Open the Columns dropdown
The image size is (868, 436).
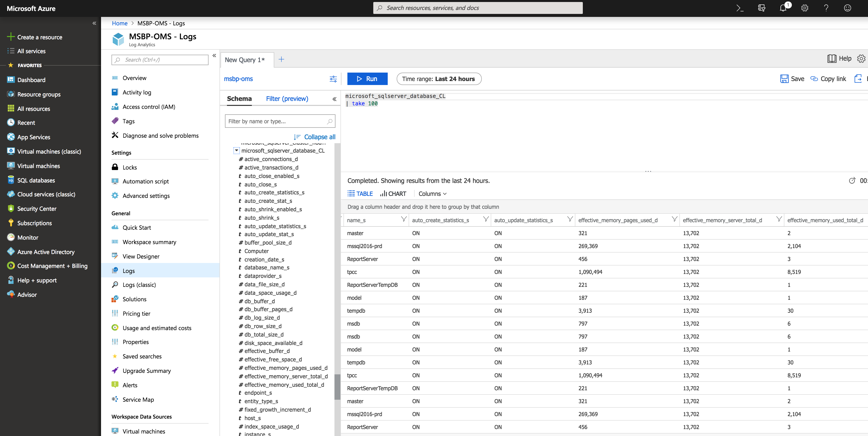point(432,194)
